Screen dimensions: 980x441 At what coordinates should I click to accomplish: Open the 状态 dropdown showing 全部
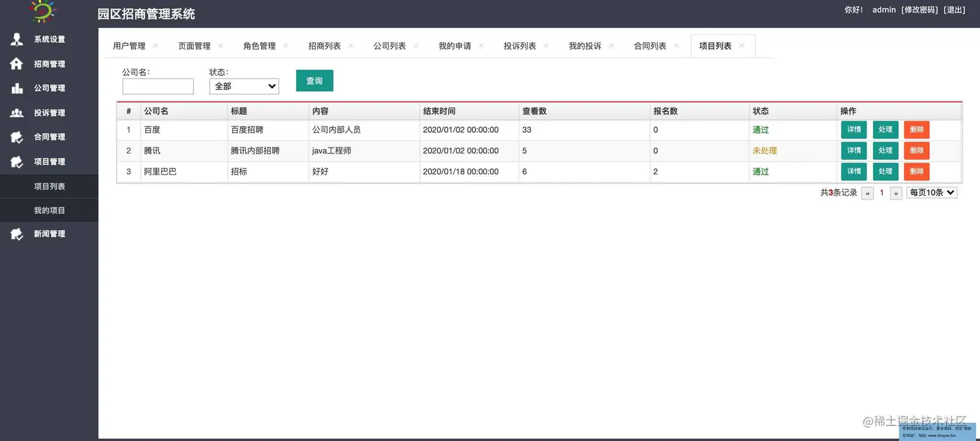click(244, 86)
